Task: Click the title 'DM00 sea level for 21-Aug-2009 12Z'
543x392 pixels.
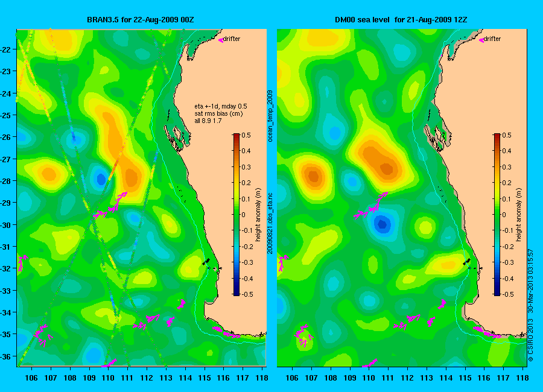Action: pos(401,20)
